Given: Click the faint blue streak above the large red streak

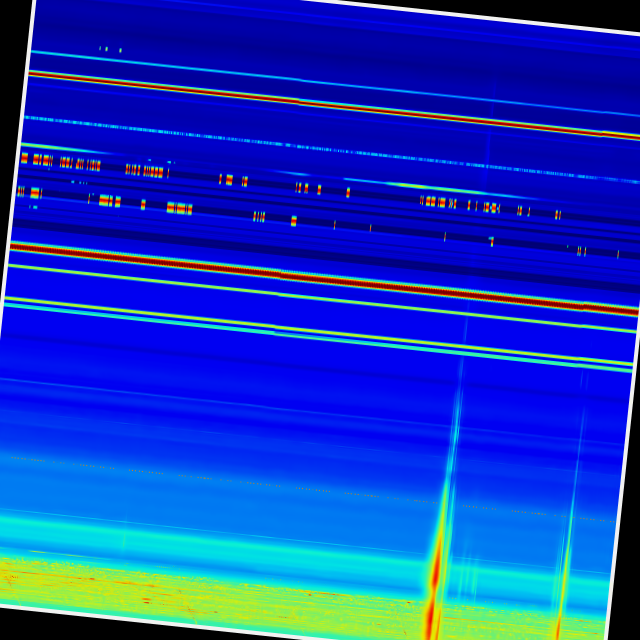Looking at the screenshot, I should point(457,400).
